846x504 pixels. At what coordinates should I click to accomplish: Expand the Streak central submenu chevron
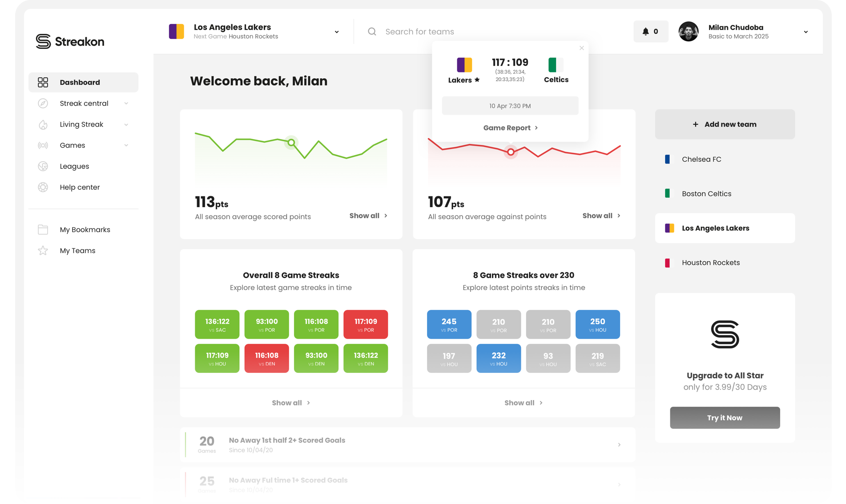point(126,104)
